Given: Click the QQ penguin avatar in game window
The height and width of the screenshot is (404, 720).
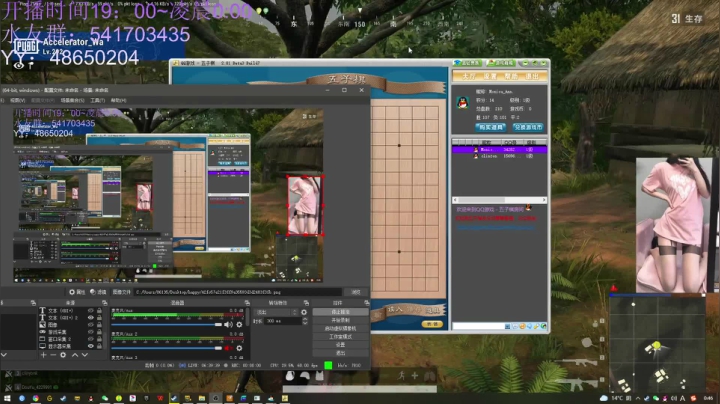Looking at the screenshot, I should click(463, 103).
